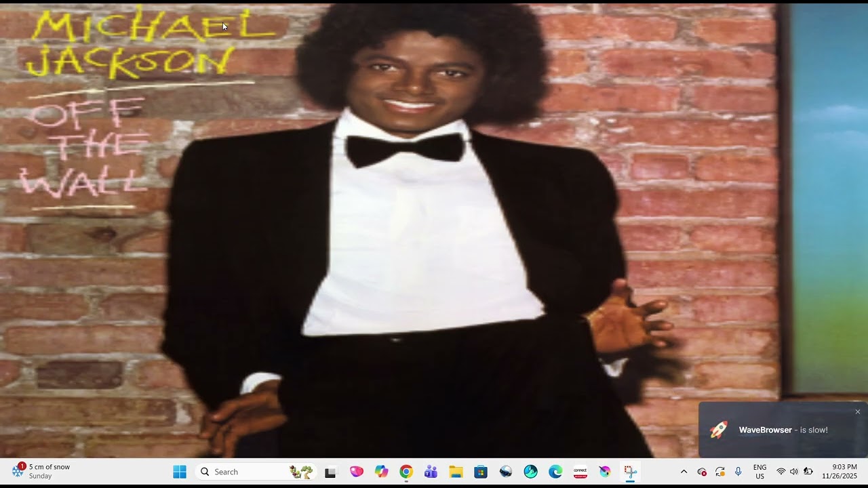Open the ENG US language switcher
868x488 pixels.
(760, 472)
